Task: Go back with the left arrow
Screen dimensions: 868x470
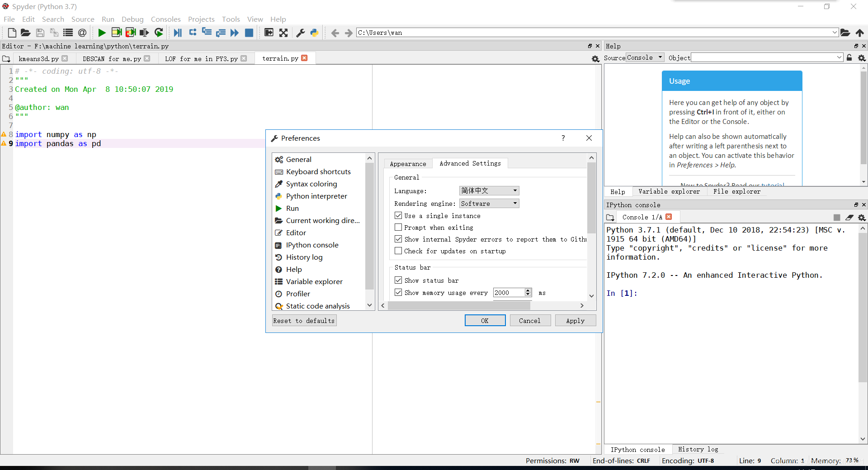Action: pyautogui.click(x=335, y=33)
